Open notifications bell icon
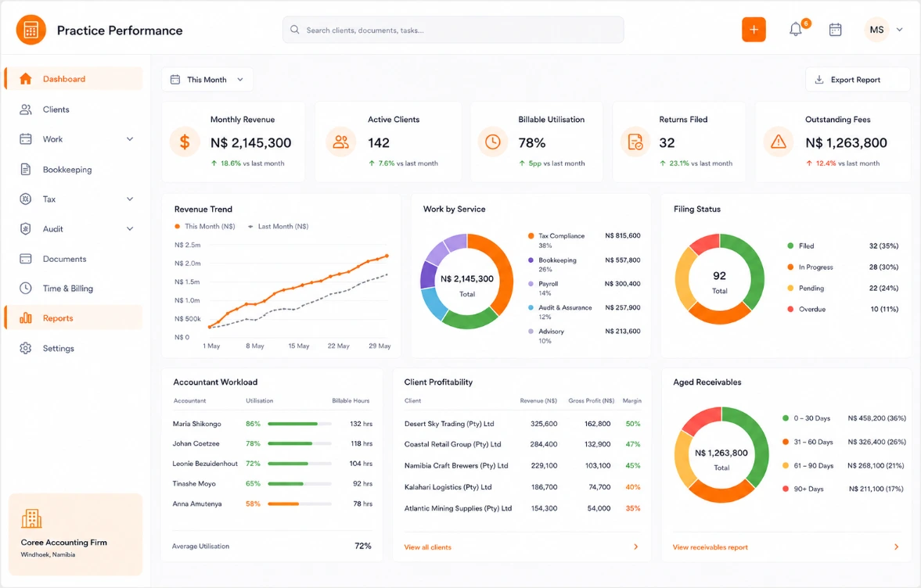The image size is (921, 588). pos(795,30)
